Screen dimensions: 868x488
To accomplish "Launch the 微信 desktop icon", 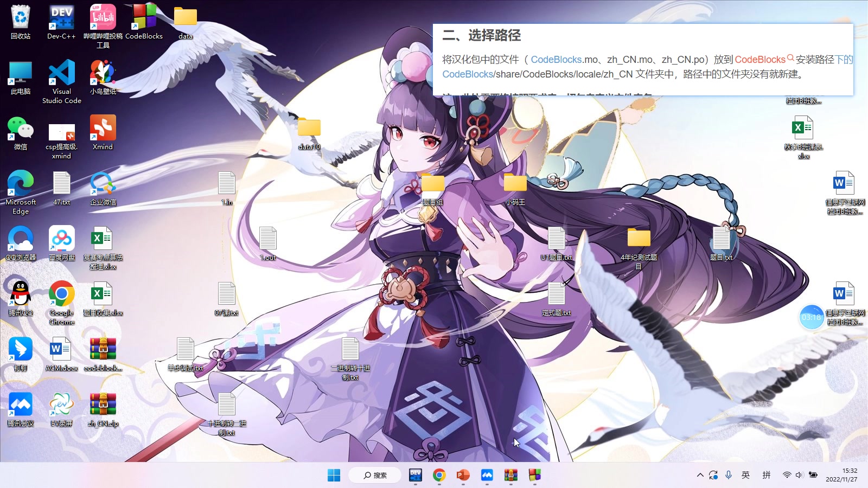I will coord(21,133).
